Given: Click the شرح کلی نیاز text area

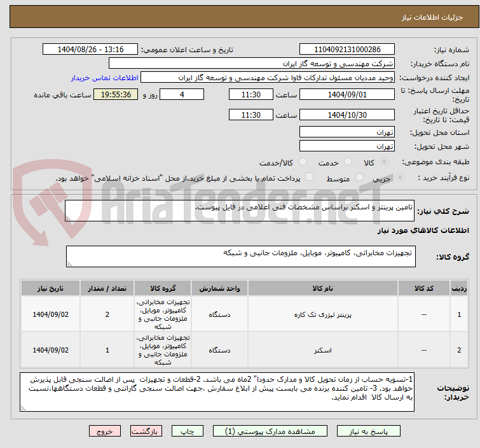Looking at the screenshot, I should (x=240, y=211).
